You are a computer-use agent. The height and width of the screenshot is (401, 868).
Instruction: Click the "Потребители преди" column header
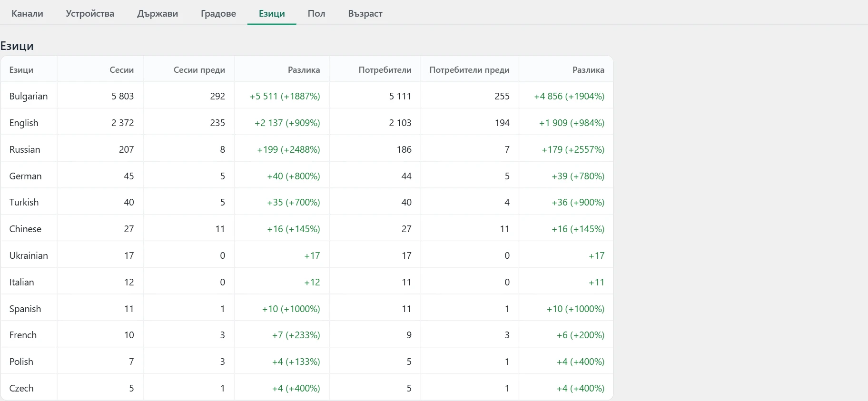pyautogui.click(x=469, y=70)
